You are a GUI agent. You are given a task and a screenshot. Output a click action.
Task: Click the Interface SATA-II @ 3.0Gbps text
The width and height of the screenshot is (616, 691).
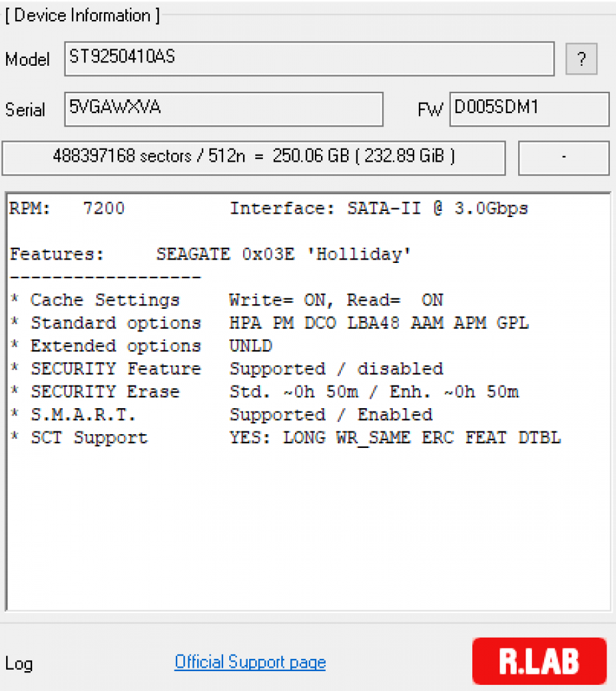(x=378, y=208)
